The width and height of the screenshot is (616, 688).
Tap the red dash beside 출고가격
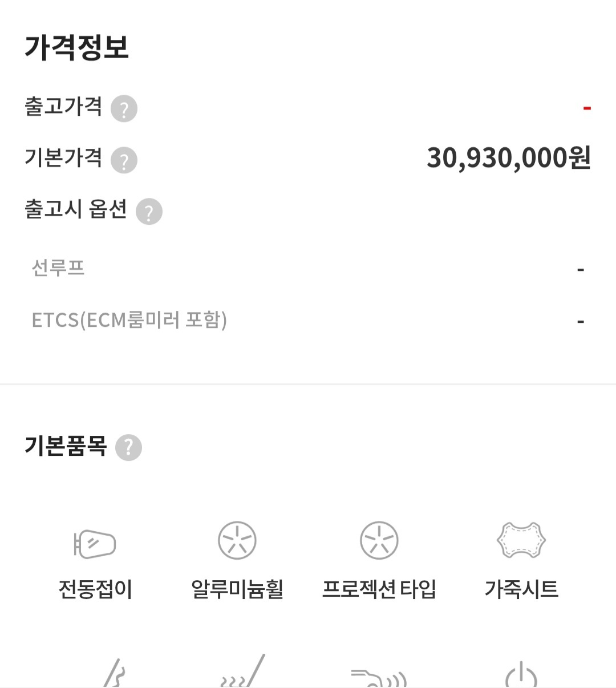tap(586, 108)
